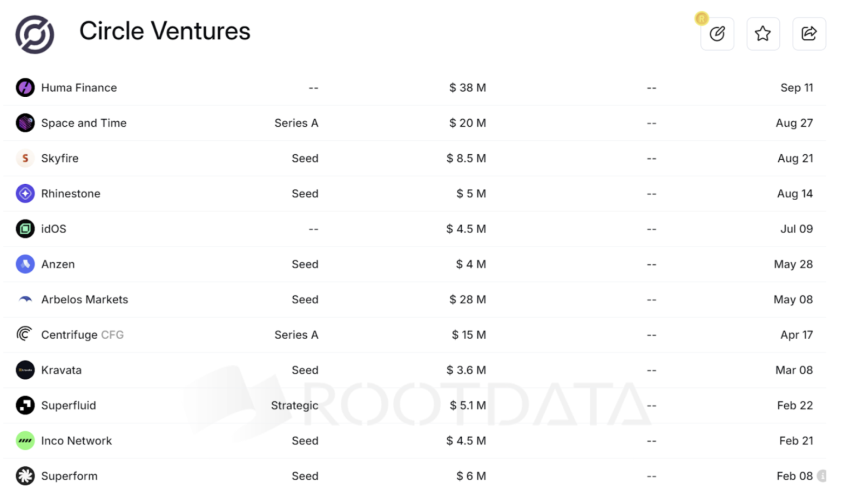Click the Rhinestone project logo
Screen dimensions: 843x504
[25, 194]
